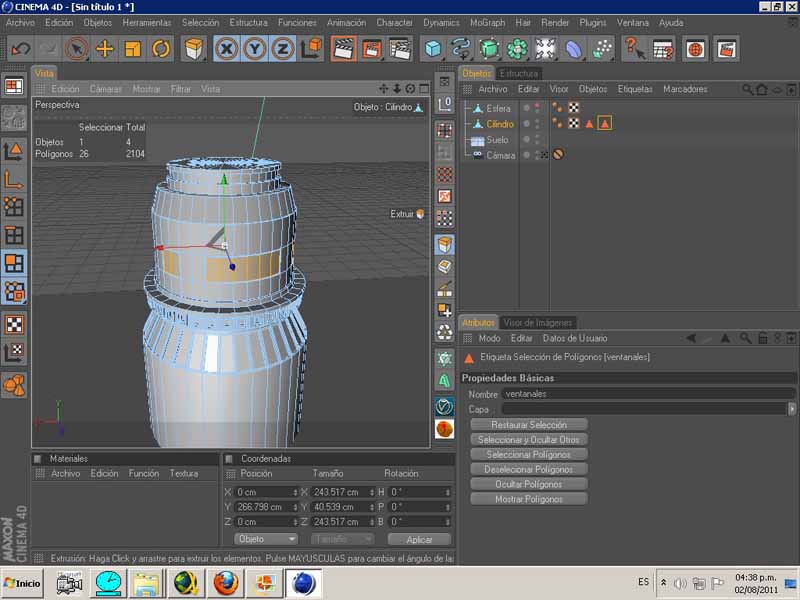The width and height of the screenshot is (800, 600).
Task: Click the Cilindro polygon selection tag
Action: pos(605,123)
